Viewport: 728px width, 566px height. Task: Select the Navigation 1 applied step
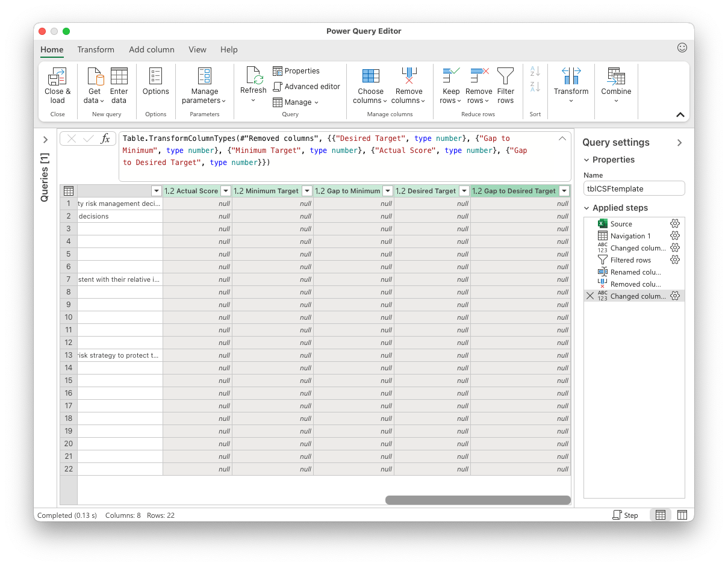(634, 236)
